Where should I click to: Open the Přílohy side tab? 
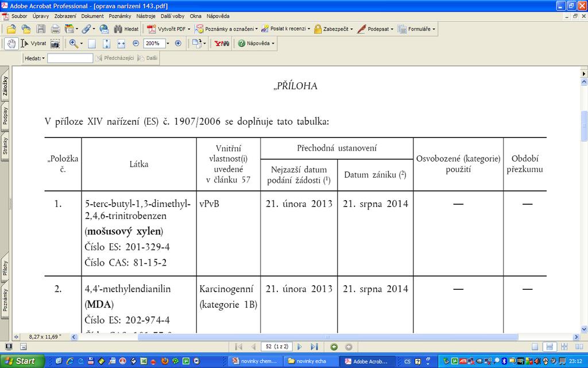tap(5, 268)
